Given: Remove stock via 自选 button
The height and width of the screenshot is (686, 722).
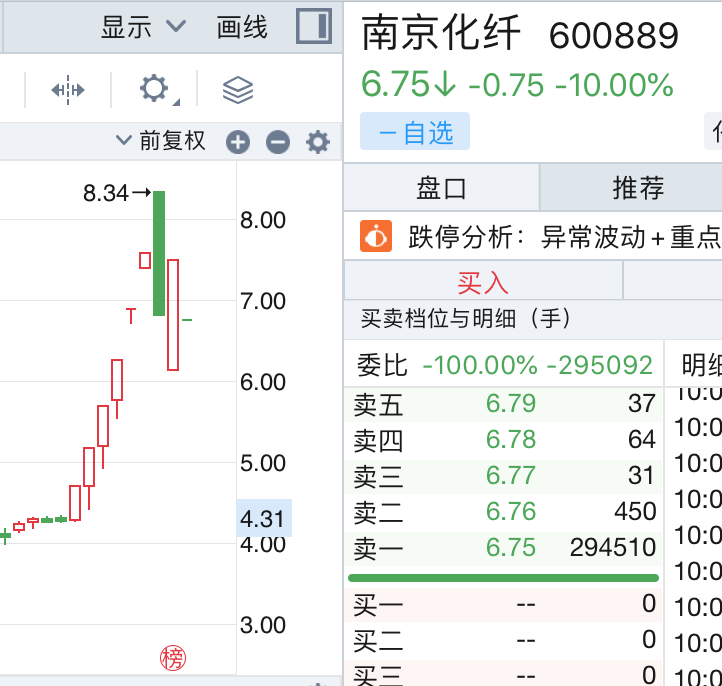Looking at the screenshot, I should 415,131.
